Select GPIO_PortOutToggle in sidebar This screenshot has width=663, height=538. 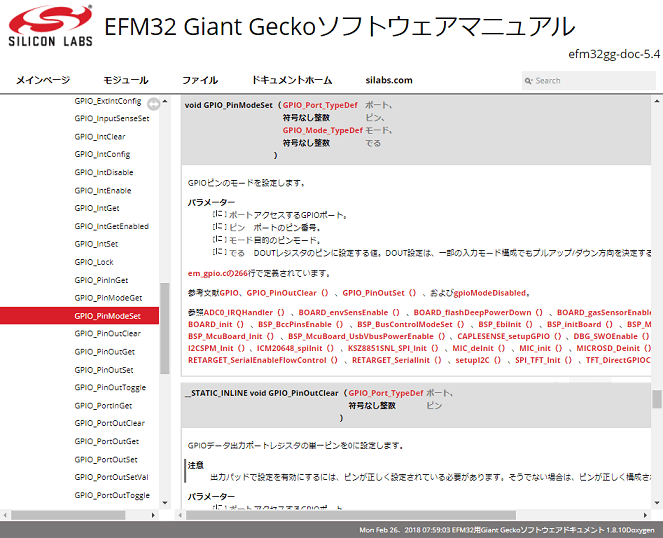tap(112, 495)
